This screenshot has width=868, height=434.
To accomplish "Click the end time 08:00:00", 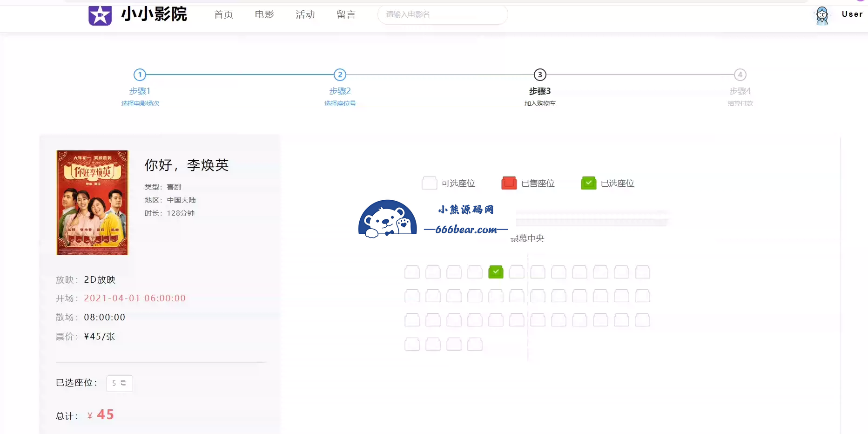I will [105, 317].
